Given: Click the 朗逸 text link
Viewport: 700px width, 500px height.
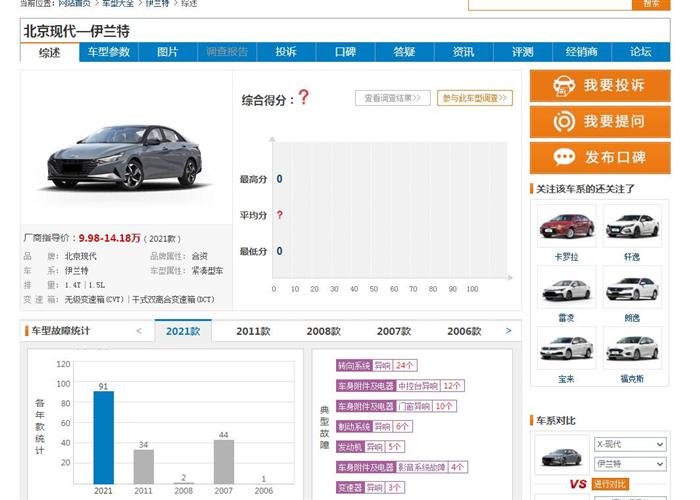Looking at the screenshot, I should [632, 318].
